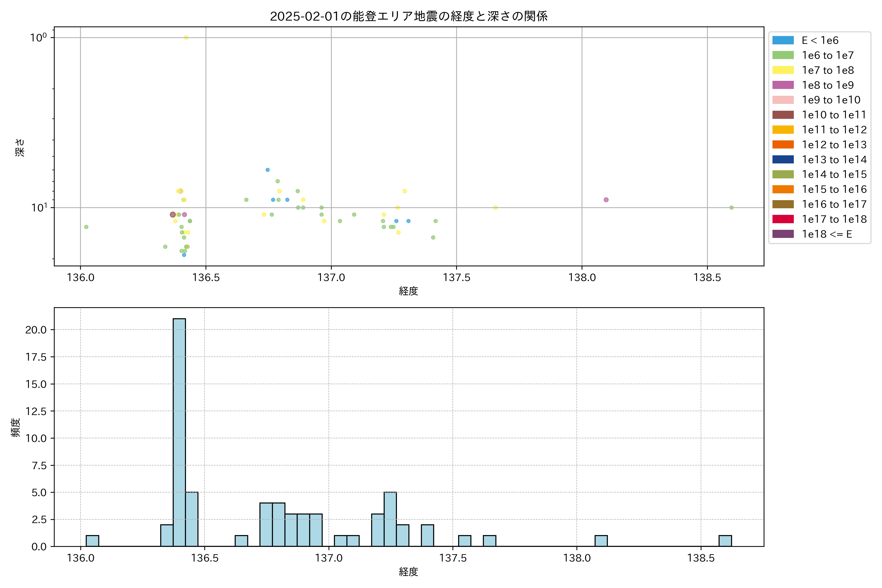Click the red 1e17 to 1e18 legend swatch
This screenshot has width=882, height=588.
pyautogui.click(x=783, y=219)
